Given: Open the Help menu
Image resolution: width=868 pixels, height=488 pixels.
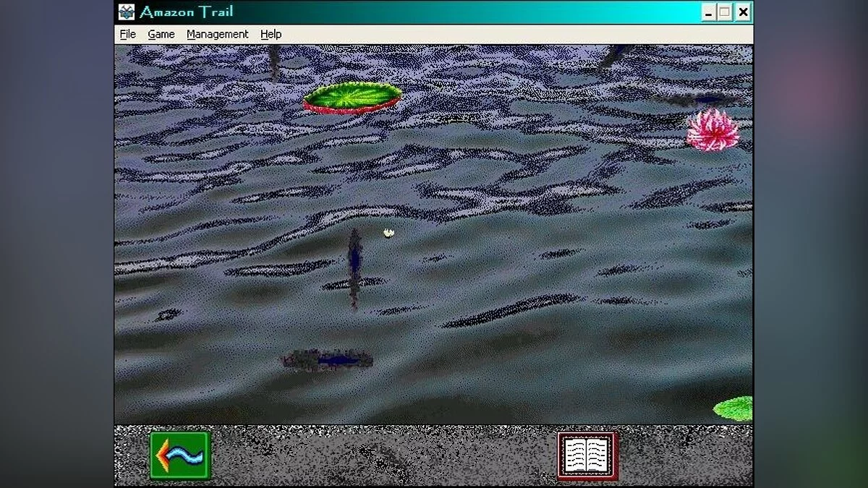Looking at the screenshot, I should (x=271, y=34).
